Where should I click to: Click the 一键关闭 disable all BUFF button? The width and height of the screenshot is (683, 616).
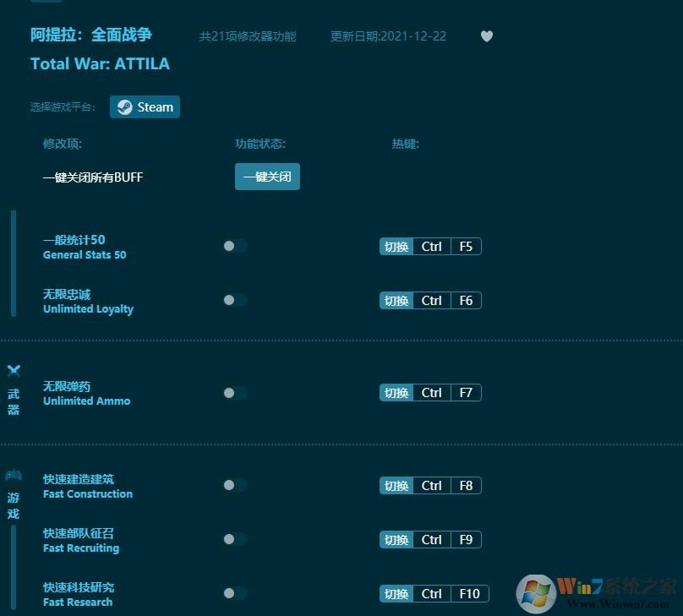[x=267, y=177]
